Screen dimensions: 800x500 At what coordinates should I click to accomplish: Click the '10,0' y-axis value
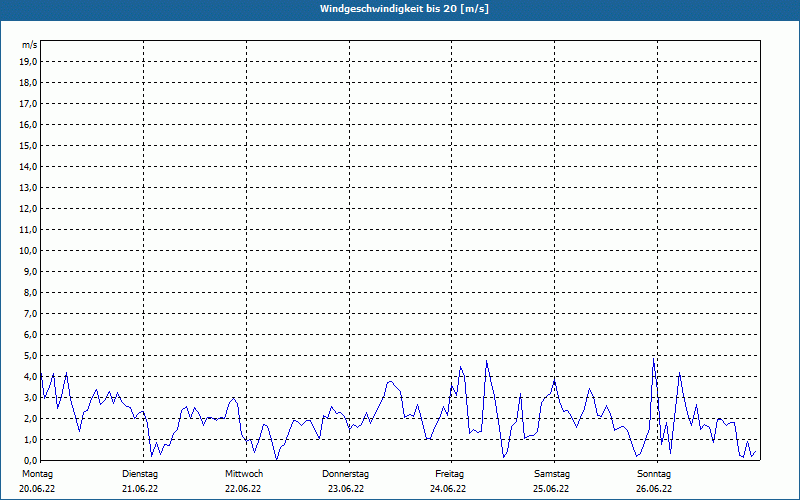[x=29, y=251]
